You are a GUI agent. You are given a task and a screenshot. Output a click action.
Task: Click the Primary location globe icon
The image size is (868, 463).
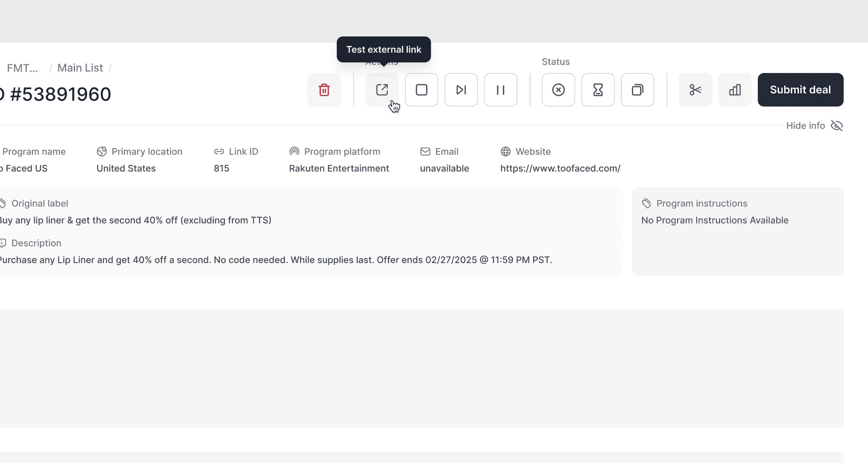click(x=102, y=151)
